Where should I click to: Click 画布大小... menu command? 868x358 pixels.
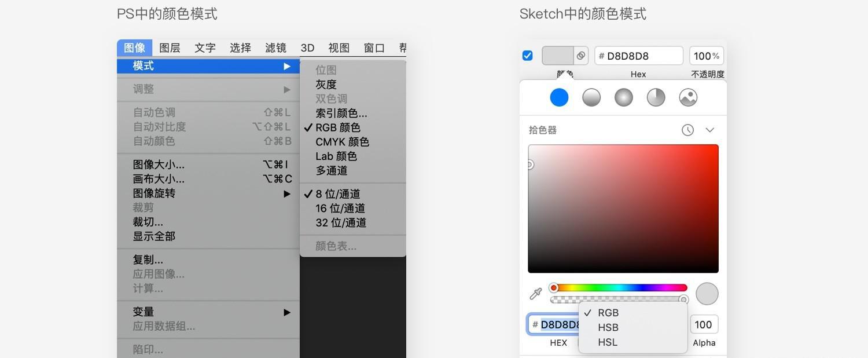point(159,179)
